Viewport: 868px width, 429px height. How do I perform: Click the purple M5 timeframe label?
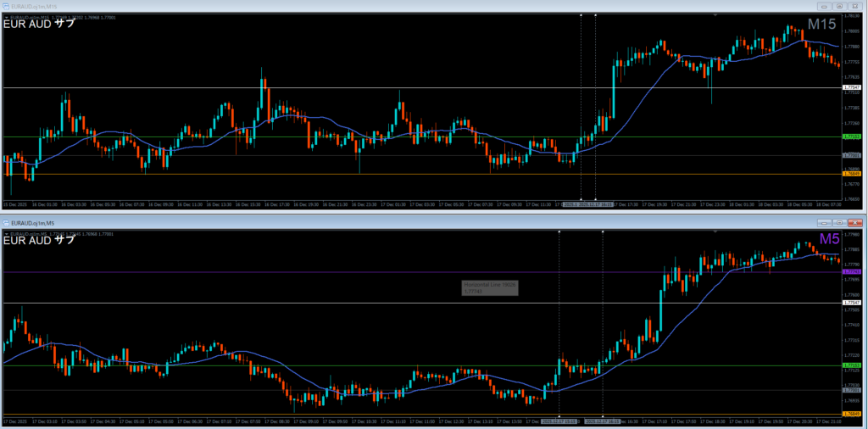[x=828, y=240]
